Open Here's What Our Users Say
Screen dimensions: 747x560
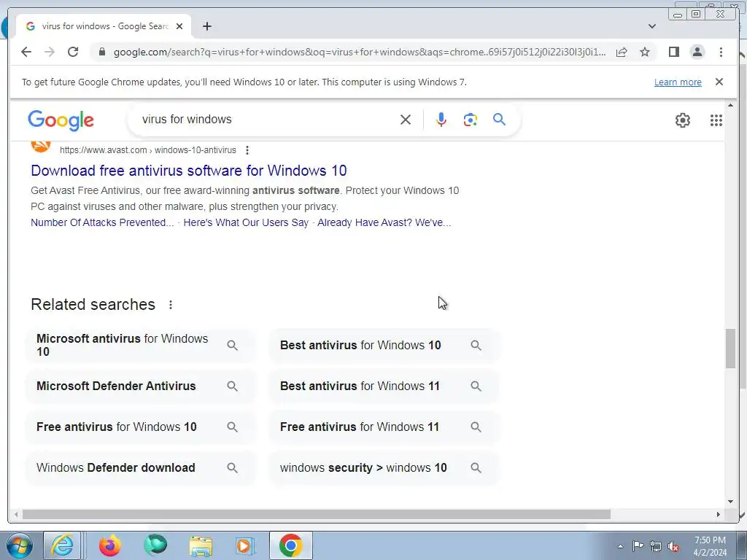246,222
